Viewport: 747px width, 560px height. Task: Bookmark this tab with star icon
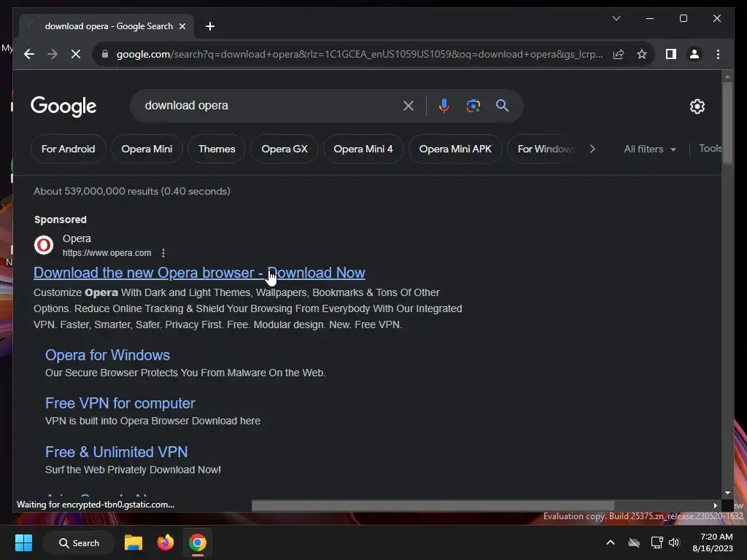click(x=642, y=54)
